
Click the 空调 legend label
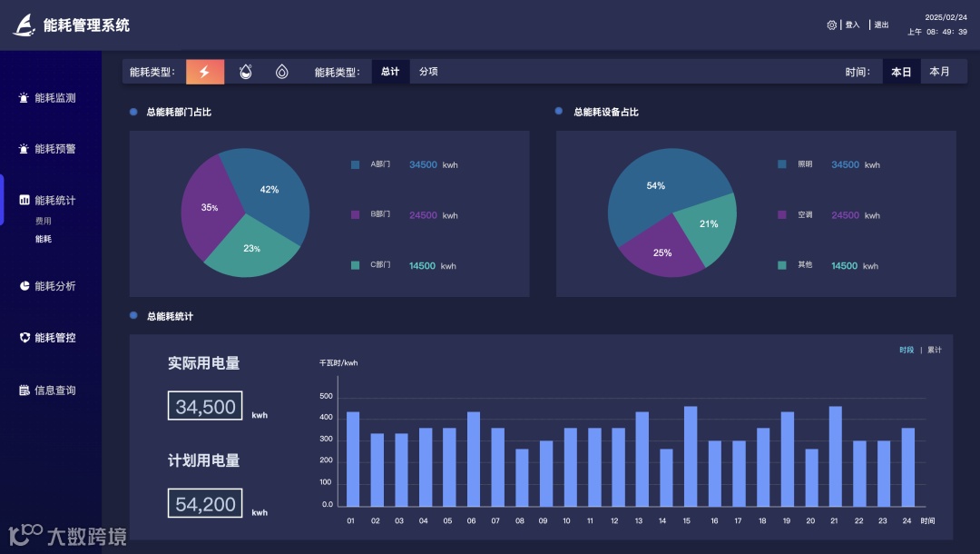(x=805, y=215)
